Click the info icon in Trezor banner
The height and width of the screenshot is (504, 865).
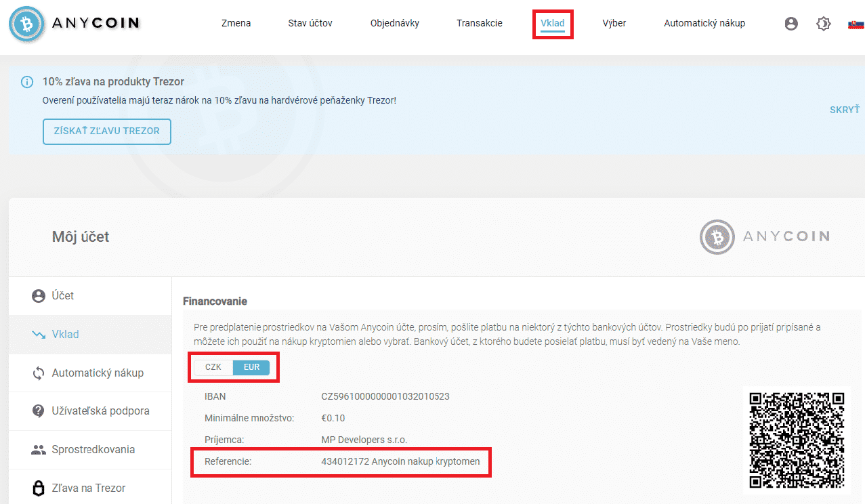click(27, 82)
